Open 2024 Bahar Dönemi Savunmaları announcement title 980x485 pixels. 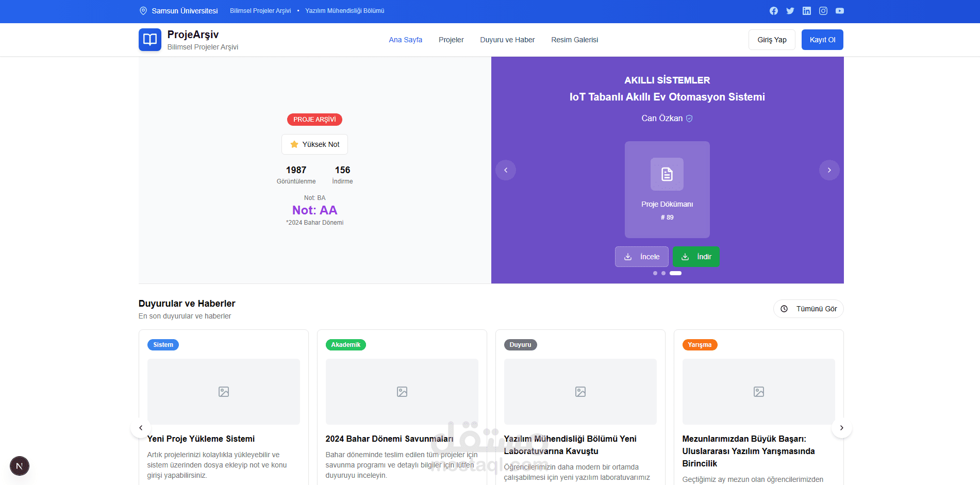click(x=389, y=439)
